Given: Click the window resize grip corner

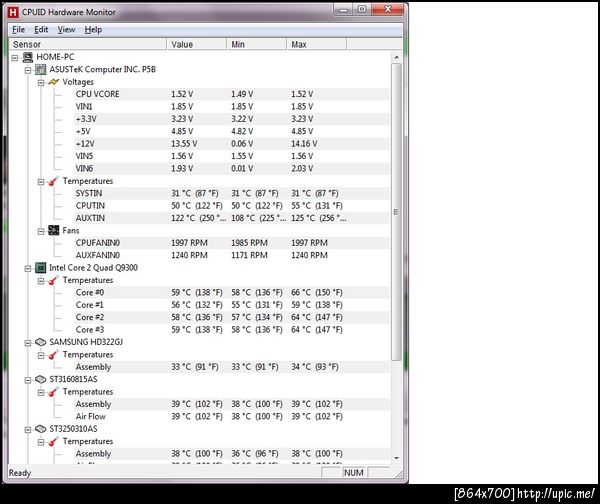Looking at the screenshot, I should (x=399, y=475).
